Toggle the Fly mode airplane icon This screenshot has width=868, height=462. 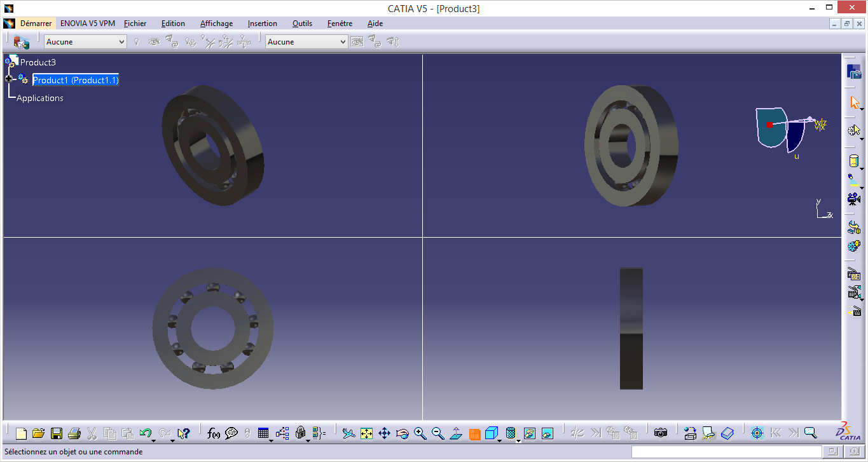coord(348,433)
